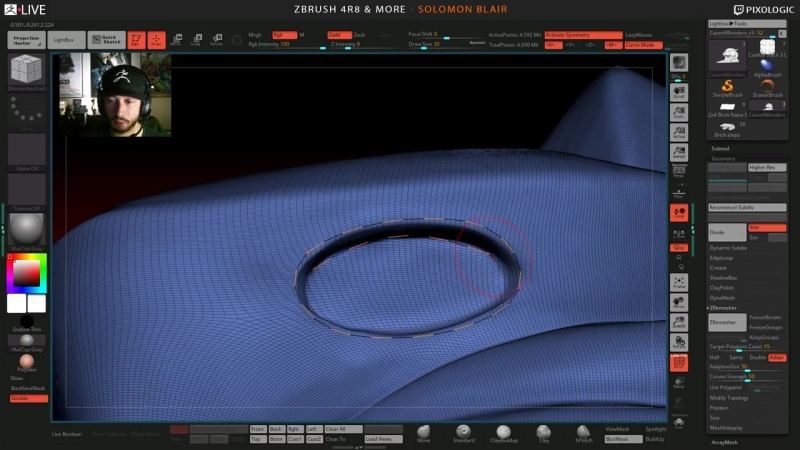Toggle Curve Mode
The width and height of the screenshot is (800, 450).
point(643,45)
